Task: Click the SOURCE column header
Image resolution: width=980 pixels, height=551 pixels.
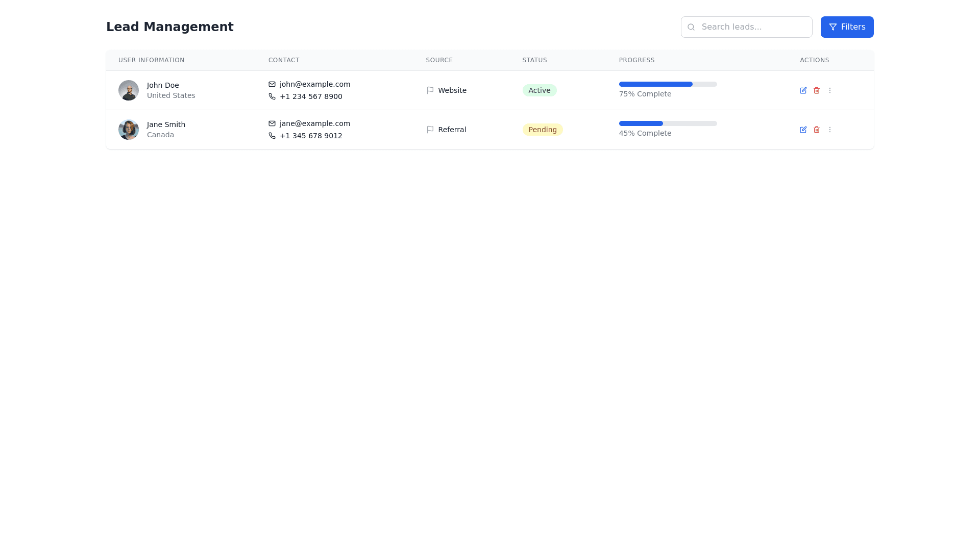Action: [x=439, y=60]
